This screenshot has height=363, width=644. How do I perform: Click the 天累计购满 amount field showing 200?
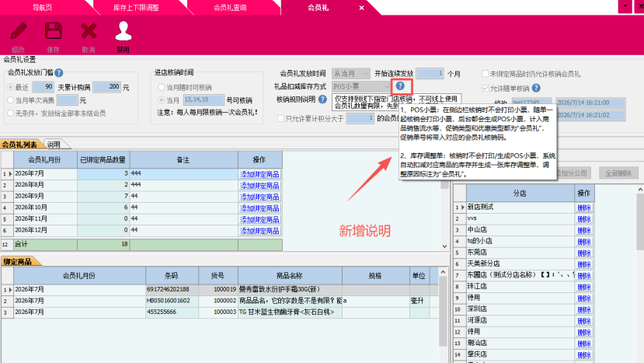[x=106, y=87]
